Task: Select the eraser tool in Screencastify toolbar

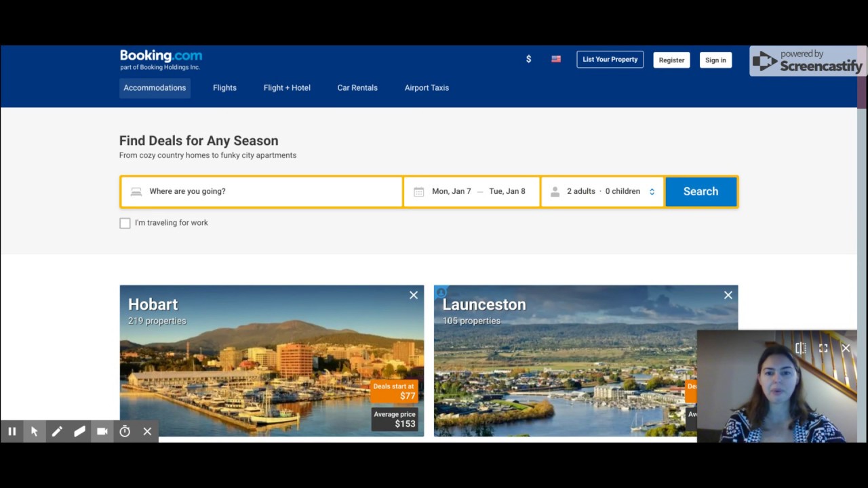Action: coord(79,431)
